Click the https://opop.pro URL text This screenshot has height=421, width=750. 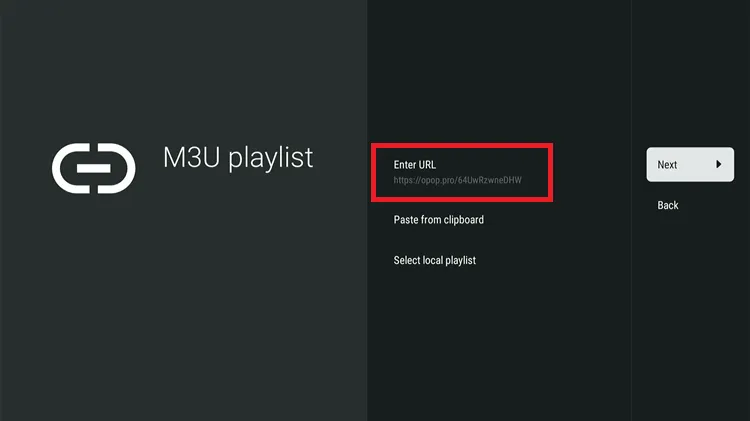[x=457, y=181]
